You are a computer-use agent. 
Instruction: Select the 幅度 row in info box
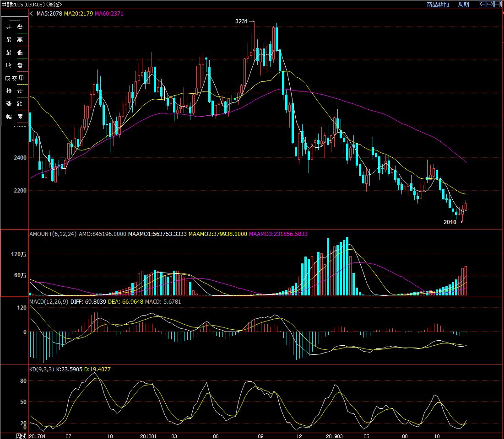pyautogui.click(x=15, y=116)
